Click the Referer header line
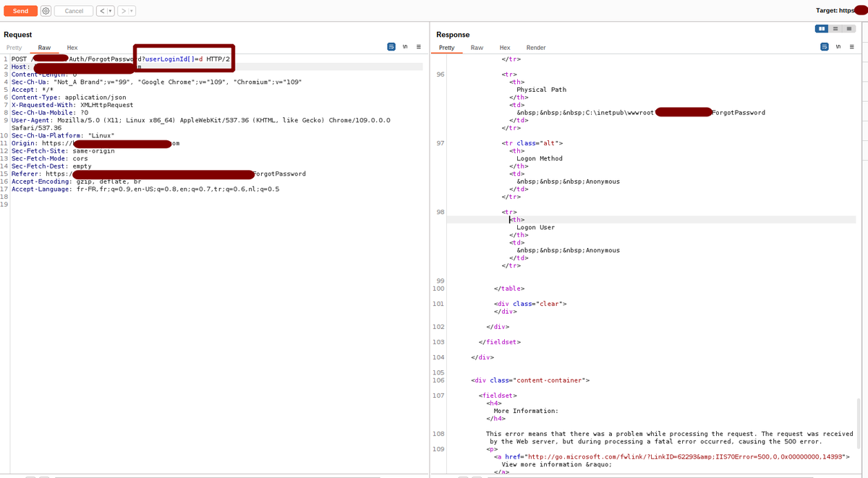Screen dimensions: 868x478 coord(158,174)
